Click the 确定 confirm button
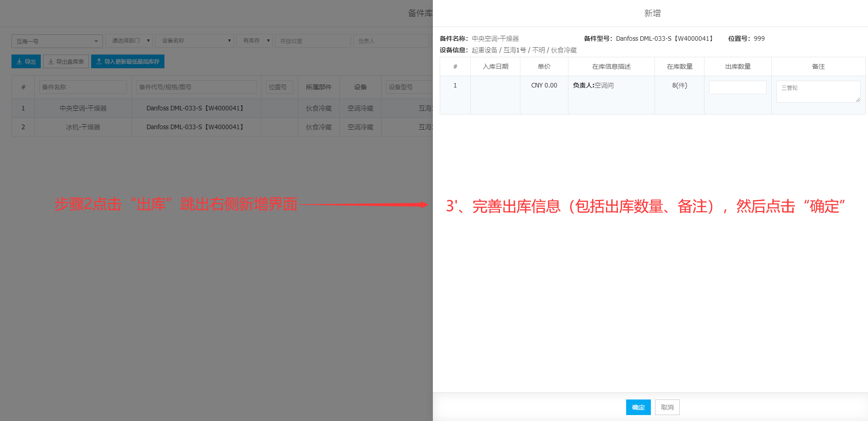This screenshot has height=421, width=868. pyautogui.click(x=638, y=407)
